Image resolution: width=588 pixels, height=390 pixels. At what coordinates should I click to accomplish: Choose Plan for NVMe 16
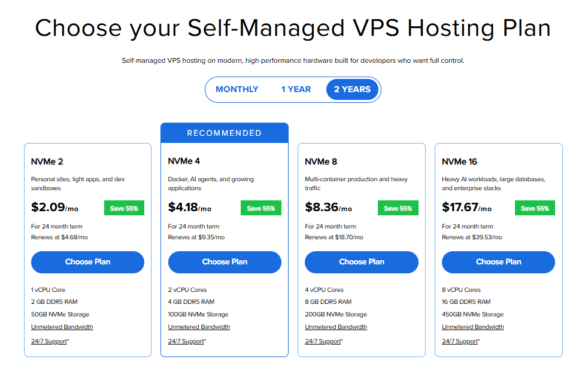498,262
